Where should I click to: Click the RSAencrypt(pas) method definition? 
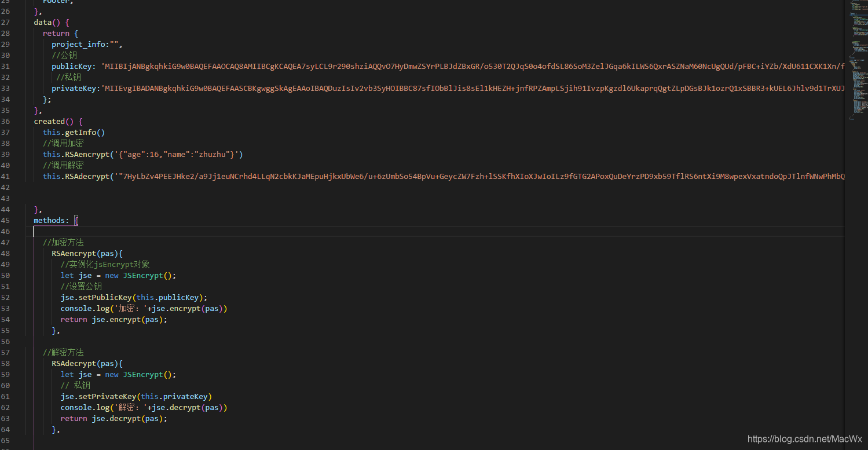[x=87, y=253]
